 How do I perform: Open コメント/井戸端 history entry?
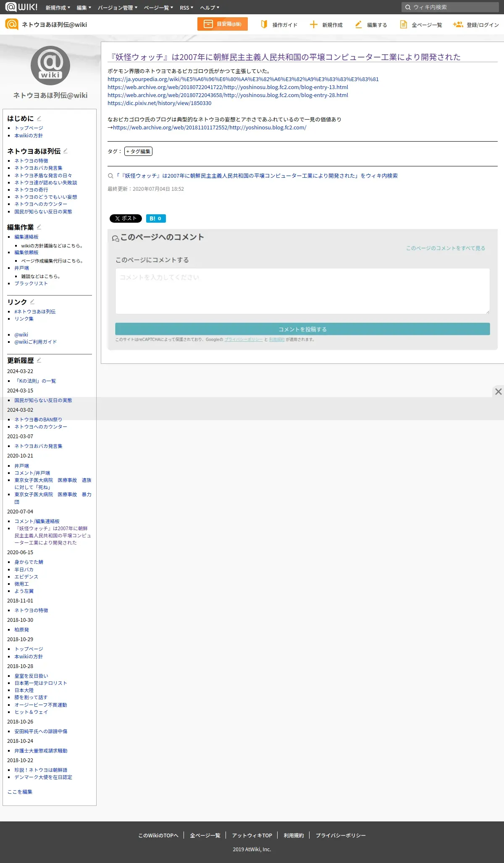click(32, 473)
